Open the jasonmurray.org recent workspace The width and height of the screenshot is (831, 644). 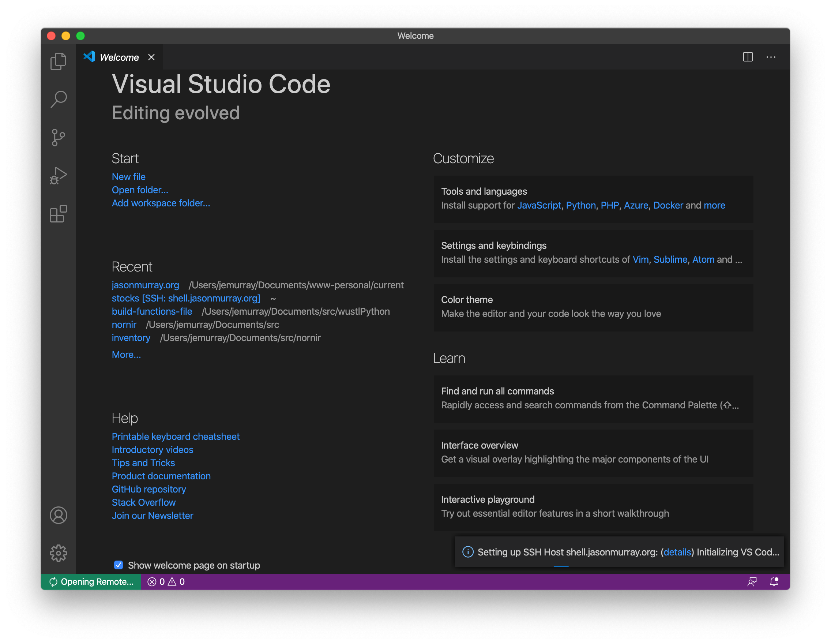pyautogui.click(x=145, y=285)
